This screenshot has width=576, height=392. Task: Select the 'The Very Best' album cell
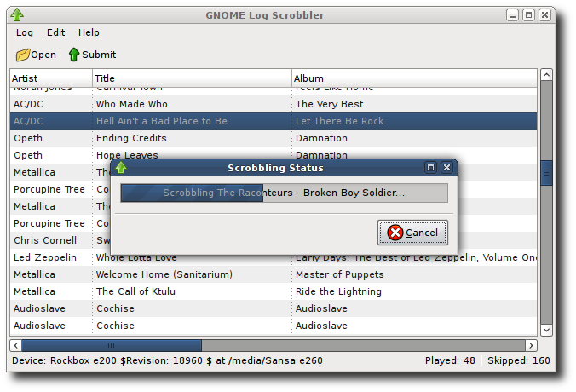coord(414,104)
